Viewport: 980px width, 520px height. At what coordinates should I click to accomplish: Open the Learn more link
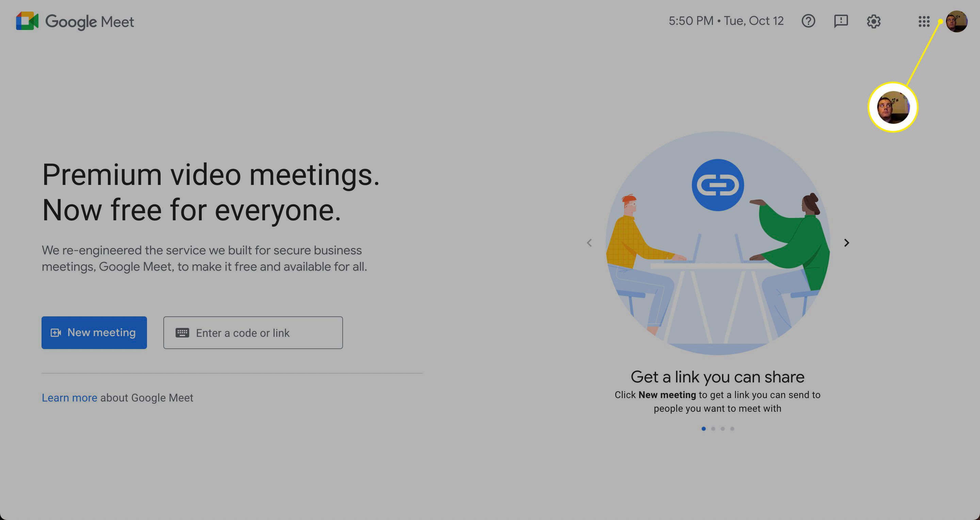[x=69, y=398]
